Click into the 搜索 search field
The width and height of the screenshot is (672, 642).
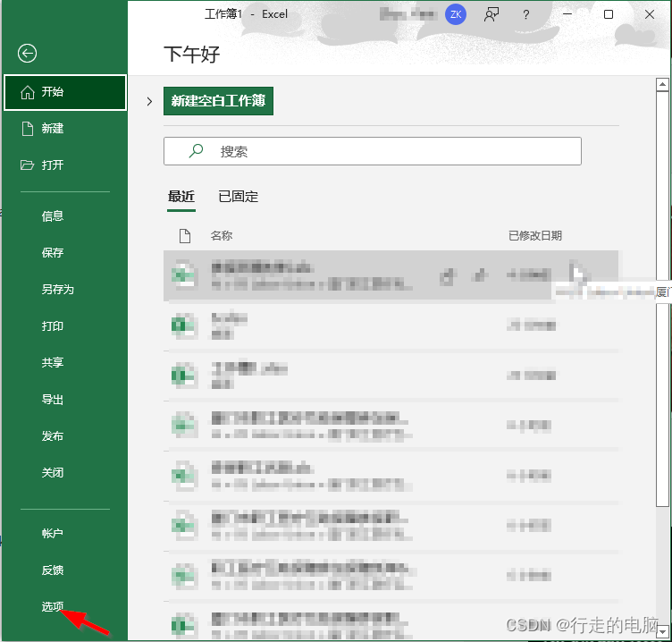point(372,151)
